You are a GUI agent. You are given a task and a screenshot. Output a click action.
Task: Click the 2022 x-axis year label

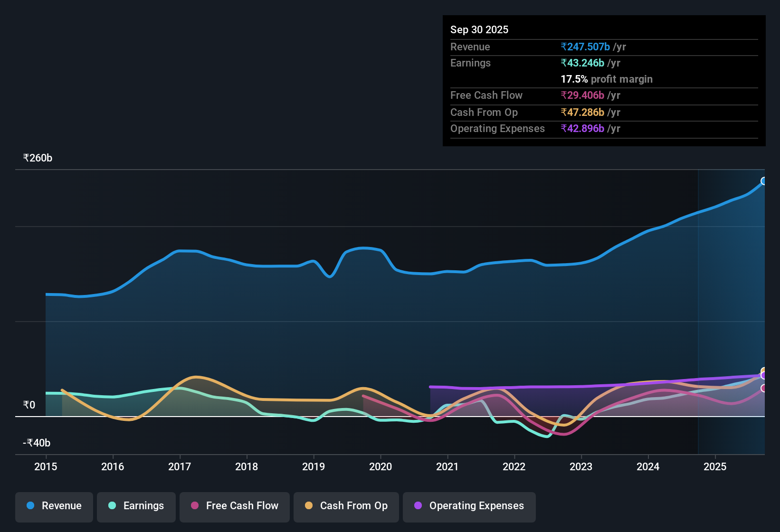coord(514,466)
